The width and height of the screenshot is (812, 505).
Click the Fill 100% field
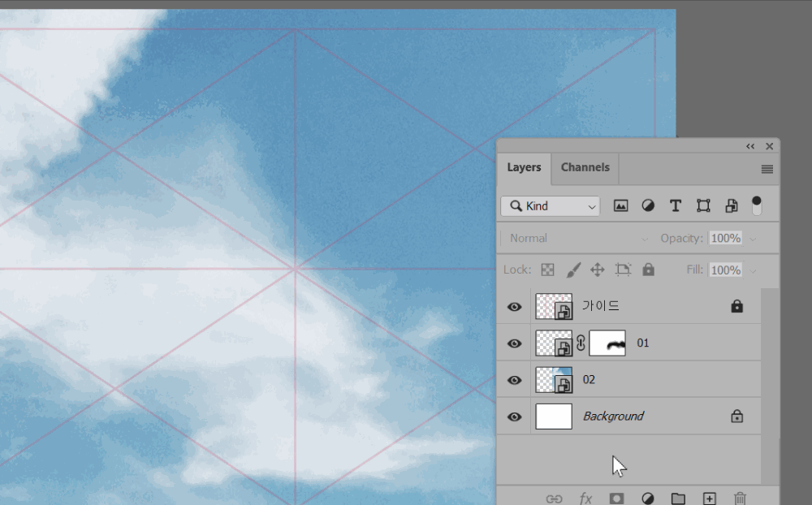click(x=725, y=270)
